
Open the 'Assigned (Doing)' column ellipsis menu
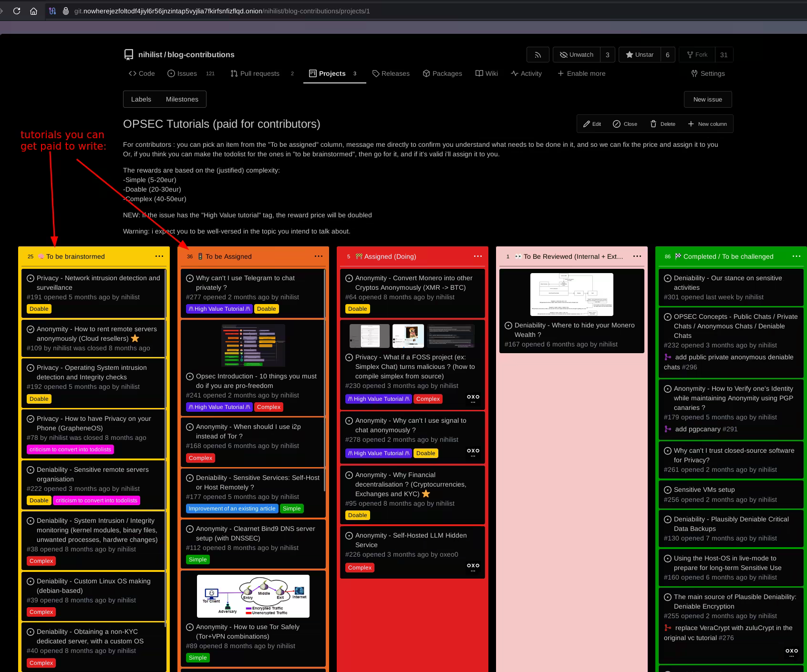tap(478, 256)
